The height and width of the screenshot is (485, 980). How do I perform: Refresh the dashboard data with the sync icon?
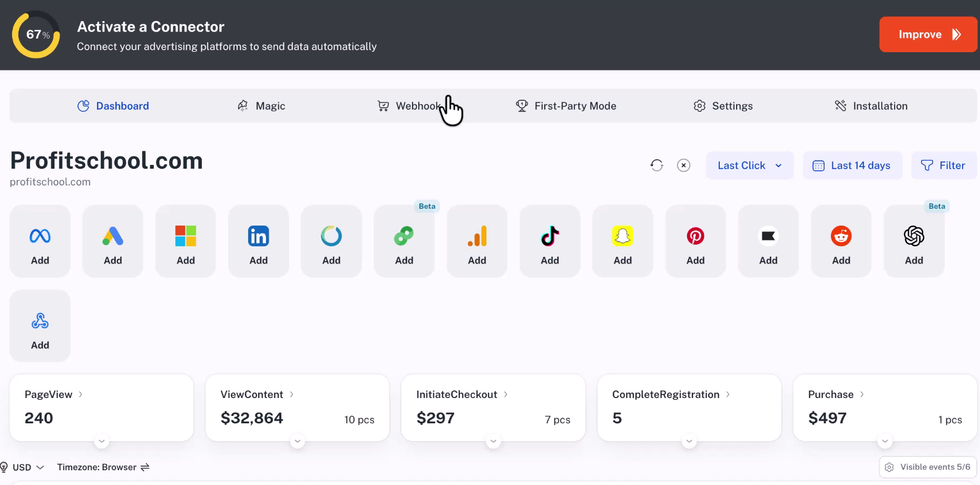[656, 166]
